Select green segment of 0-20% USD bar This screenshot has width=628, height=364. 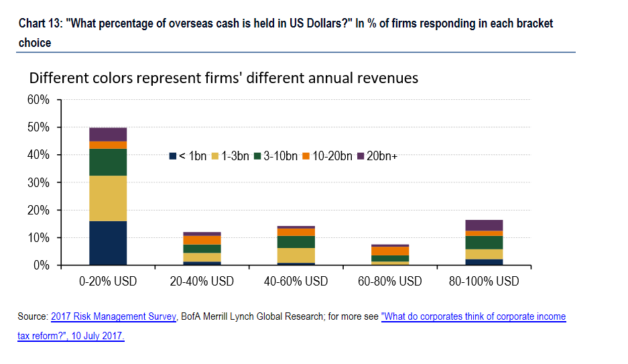click(108, 162)
